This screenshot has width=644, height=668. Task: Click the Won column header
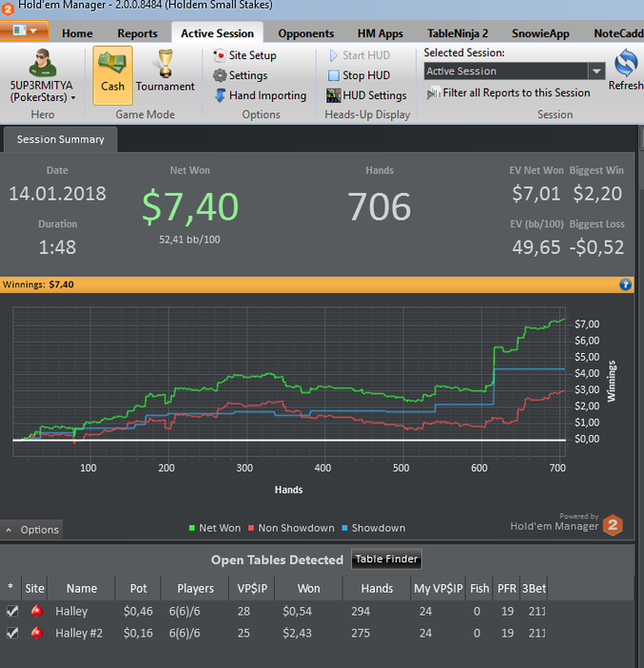coord(309,589)
